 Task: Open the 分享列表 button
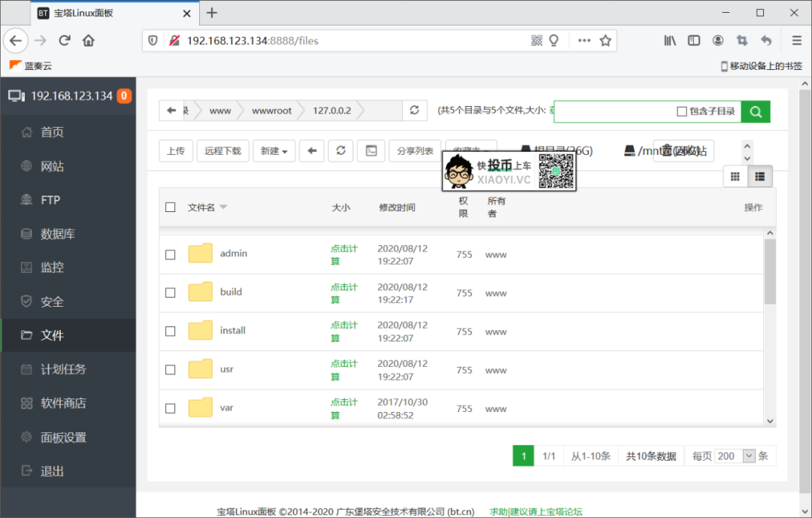(415, 150)
